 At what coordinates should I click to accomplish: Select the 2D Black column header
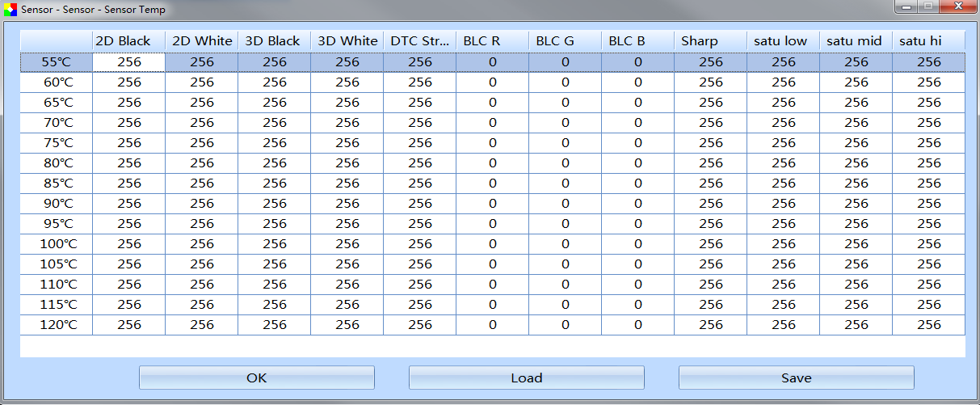pos(129,41)
